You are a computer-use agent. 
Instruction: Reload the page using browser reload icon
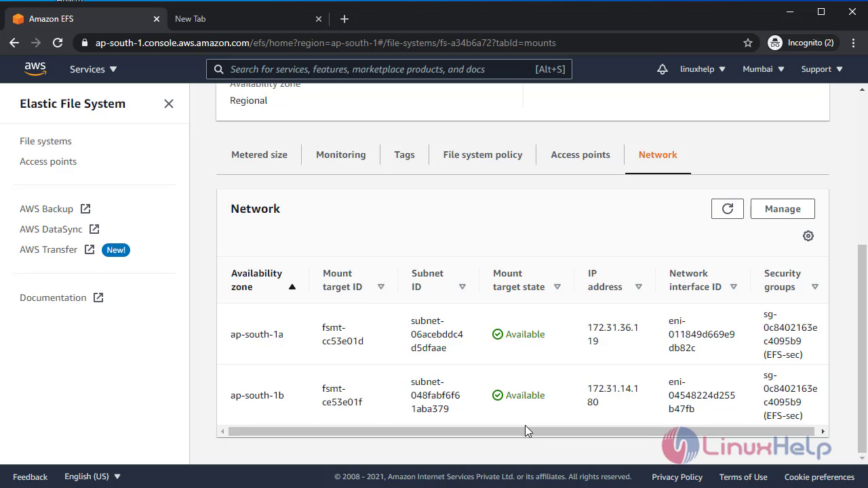(58, 43)
